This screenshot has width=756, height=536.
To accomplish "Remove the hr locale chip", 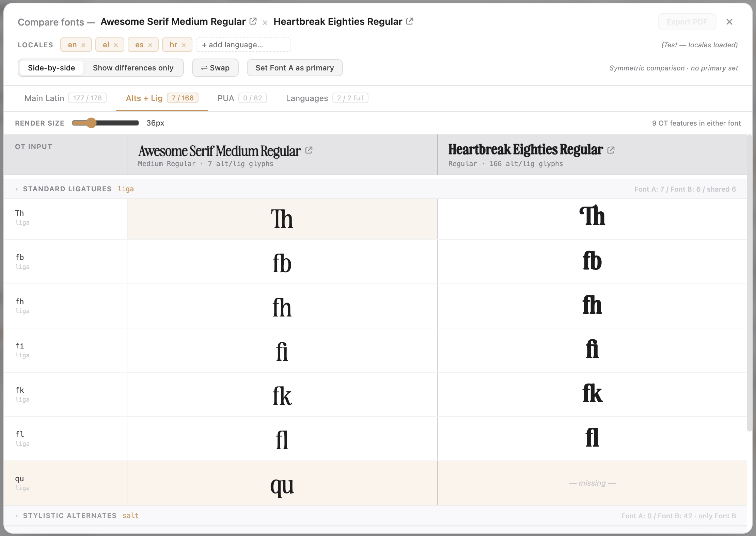I will 184,45.
